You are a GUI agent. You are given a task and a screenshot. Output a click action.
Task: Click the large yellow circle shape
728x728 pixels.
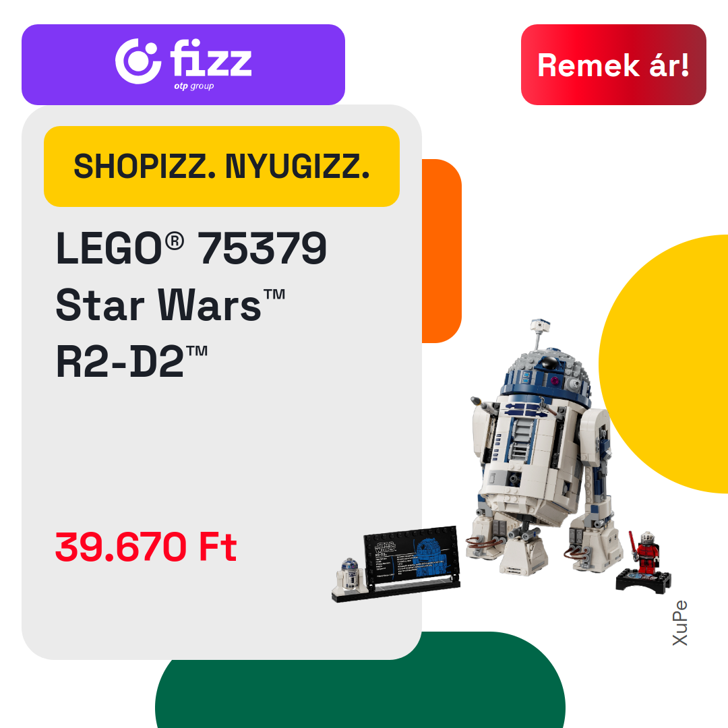click(x=664, y=363)
